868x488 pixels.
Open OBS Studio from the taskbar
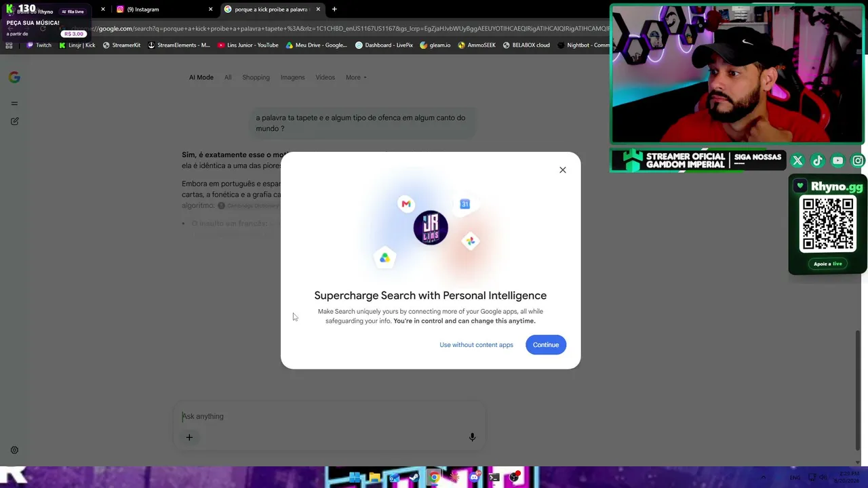(x=514, y=478)
